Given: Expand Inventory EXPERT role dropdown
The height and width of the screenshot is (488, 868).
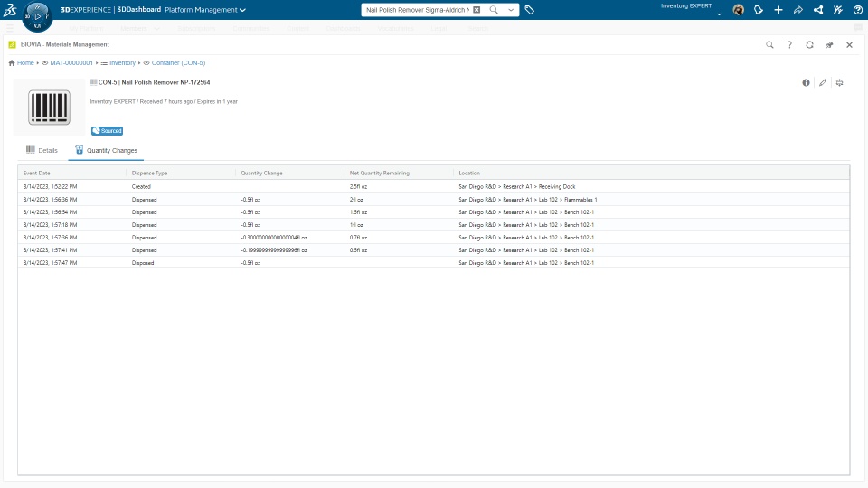Looking at the screenshot, I should [x=719, y=14].
